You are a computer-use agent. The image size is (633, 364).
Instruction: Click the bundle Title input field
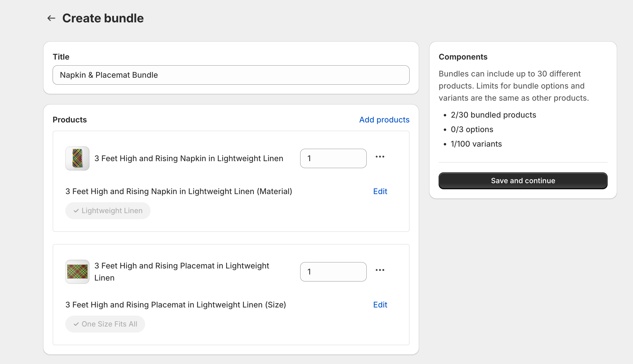click(x=231, y=75)
